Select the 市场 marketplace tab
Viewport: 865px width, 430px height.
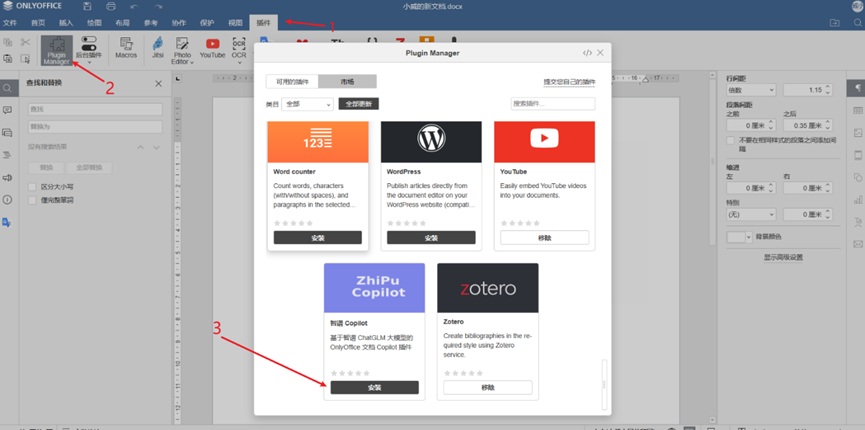[x=348, y=82]
